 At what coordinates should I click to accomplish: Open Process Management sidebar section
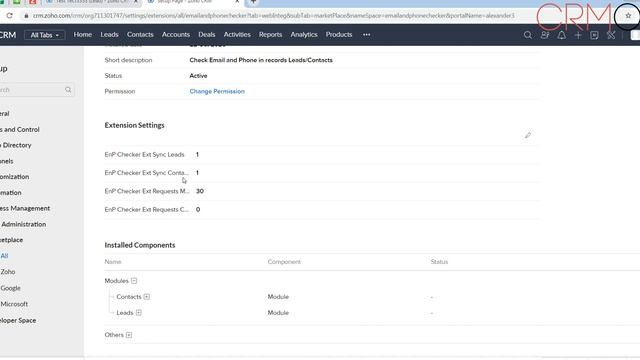(x=25, y=208)
